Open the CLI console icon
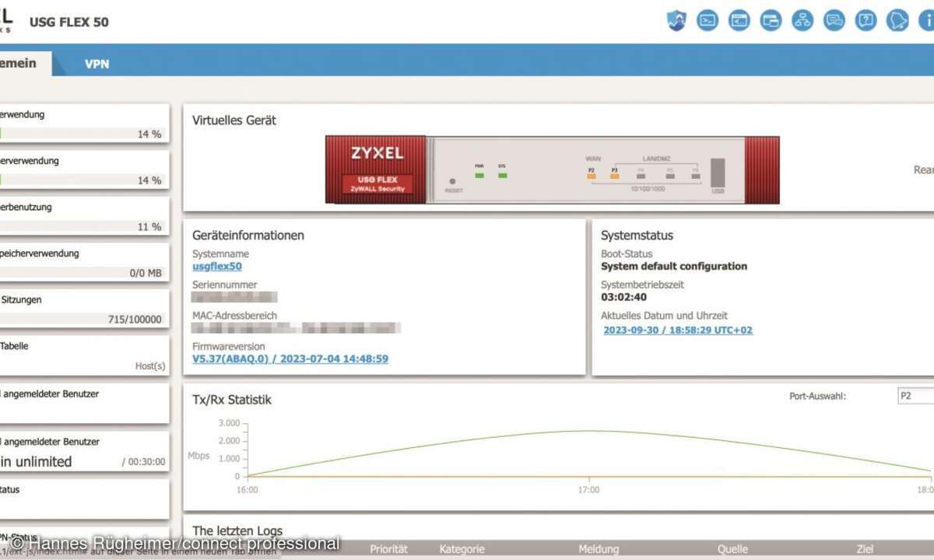Image resolution: width=934 pixels, height=560 pixels. 708,21
